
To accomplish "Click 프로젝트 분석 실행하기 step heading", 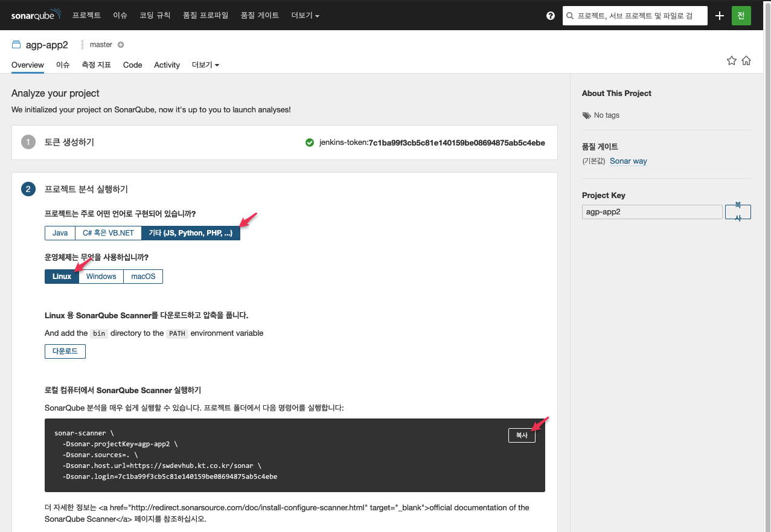I will click(86, 189).
